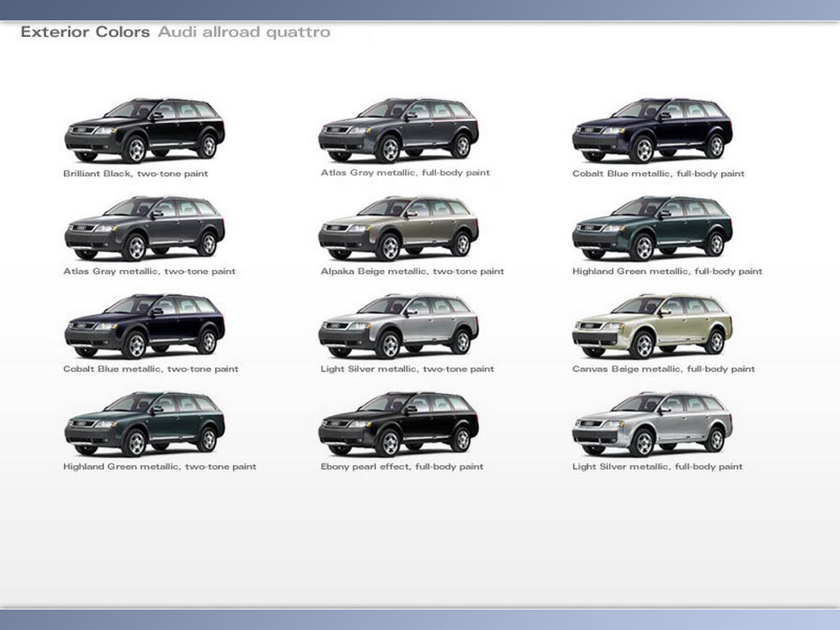
Task: Click the 'Ebony pearl effect, full-body paint' caption
Action: pos(402,467)
